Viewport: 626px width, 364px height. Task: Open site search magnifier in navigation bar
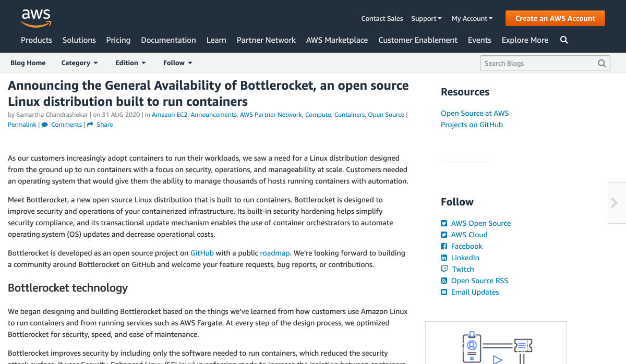(x=564, y=40)
